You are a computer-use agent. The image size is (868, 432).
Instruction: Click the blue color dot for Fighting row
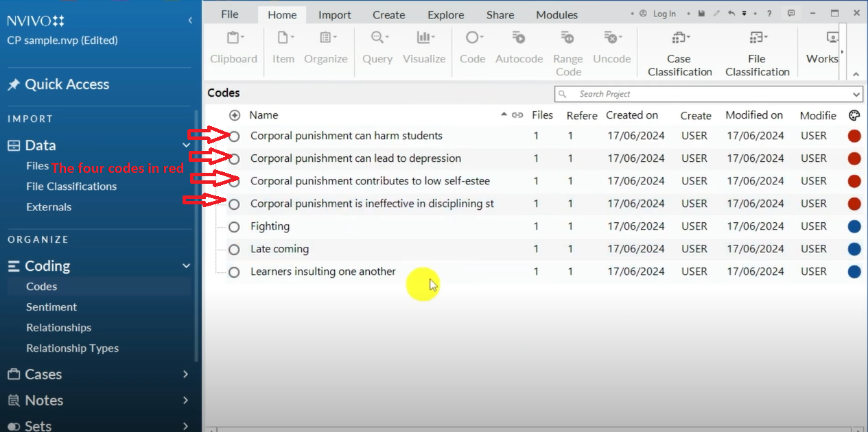(x=854, y=227)
